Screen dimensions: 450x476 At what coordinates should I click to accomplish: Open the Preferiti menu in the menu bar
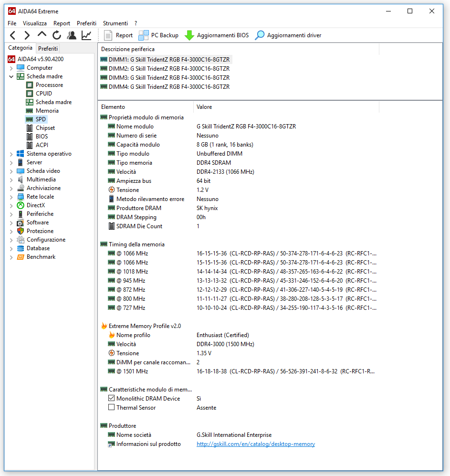86,23
